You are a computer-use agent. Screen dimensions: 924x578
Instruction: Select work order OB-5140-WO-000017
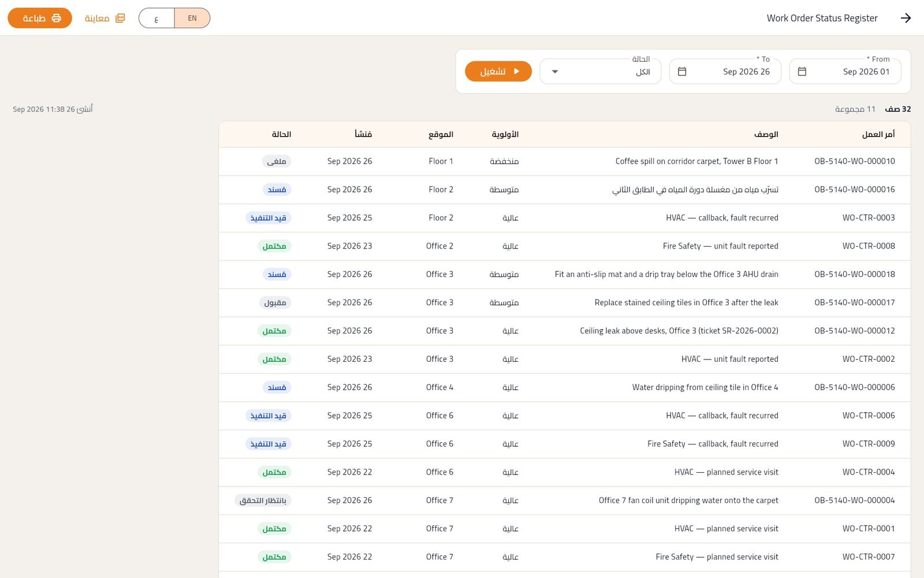(855, 303)
